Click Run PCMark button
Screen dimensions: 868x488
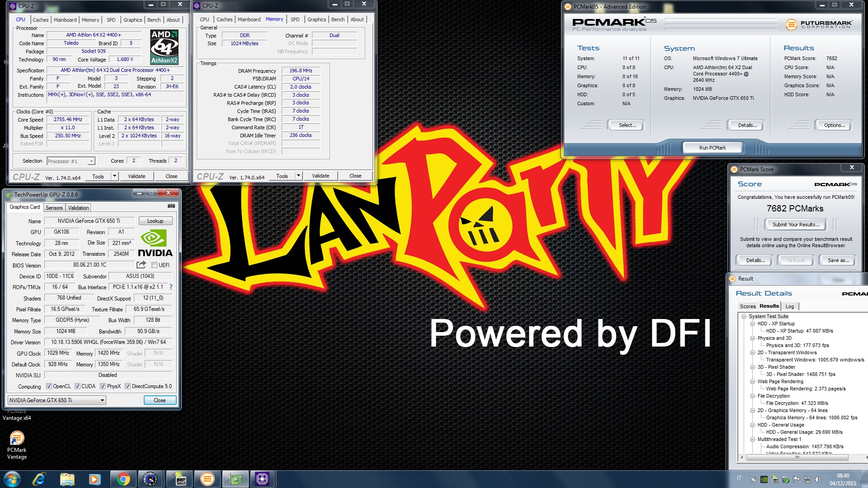tap(712, 148)
